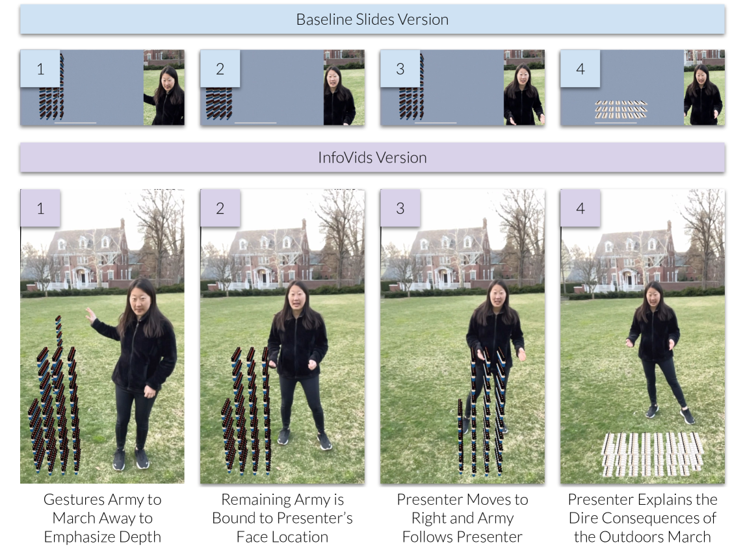Click the number 2 badge on second InfoVids frame
This screenshot has height=547, width=756.
pos(220,208)
